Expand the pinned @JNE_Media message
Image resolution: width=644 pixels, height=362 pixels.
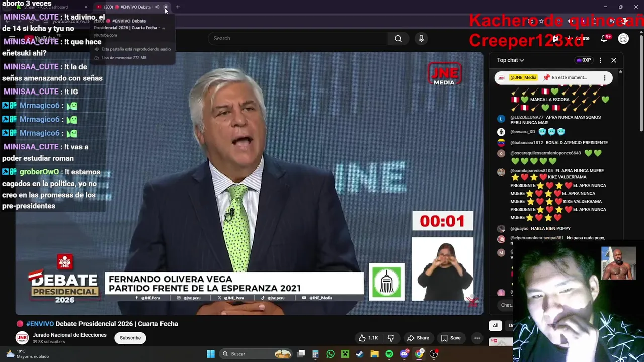click(553, 78)
